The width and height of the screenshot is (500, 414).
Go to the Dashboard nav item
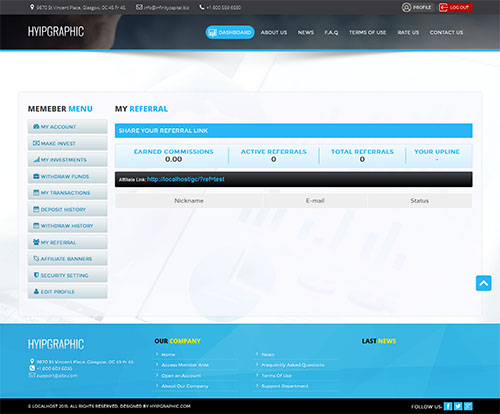coord(230,32)
